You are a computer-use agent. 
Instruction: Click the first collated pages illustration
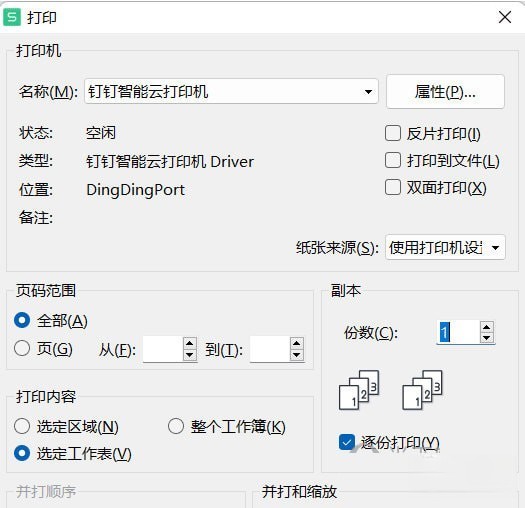[359, 390]
